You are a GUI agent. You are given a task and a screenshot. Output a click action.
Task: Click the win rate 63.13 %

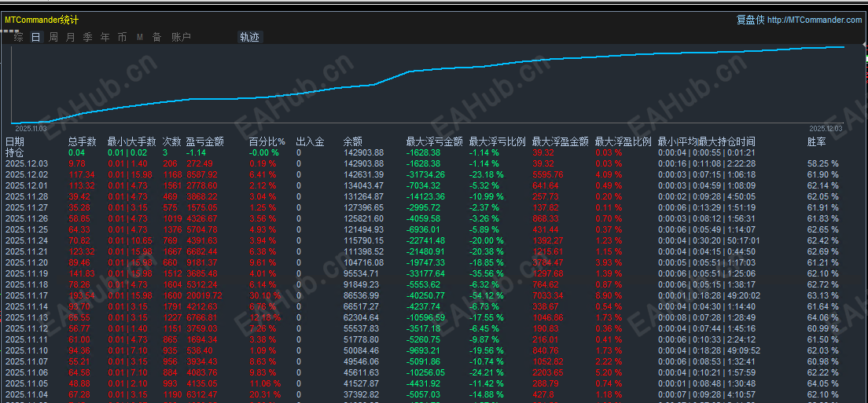tap(822, 295)
